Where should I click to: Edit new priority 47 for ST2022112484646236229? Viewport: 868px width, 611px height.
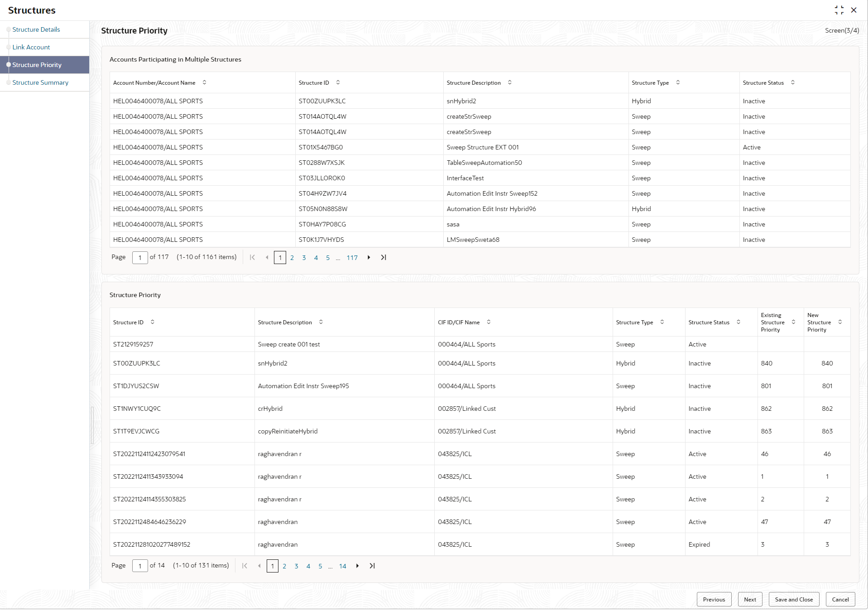827,522
